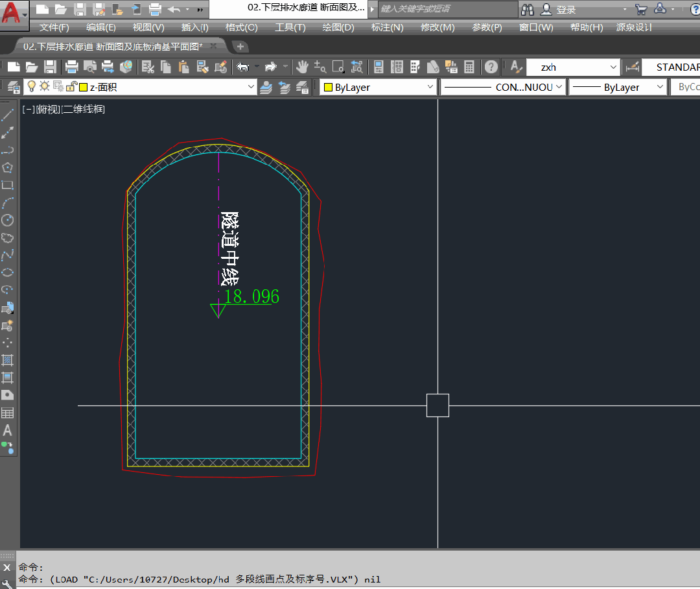The width and height of the screenshot is (700, 589).
Task: Toggle the layer freeze sun icon
Action: pyautogui.click(x=44, y=87)
